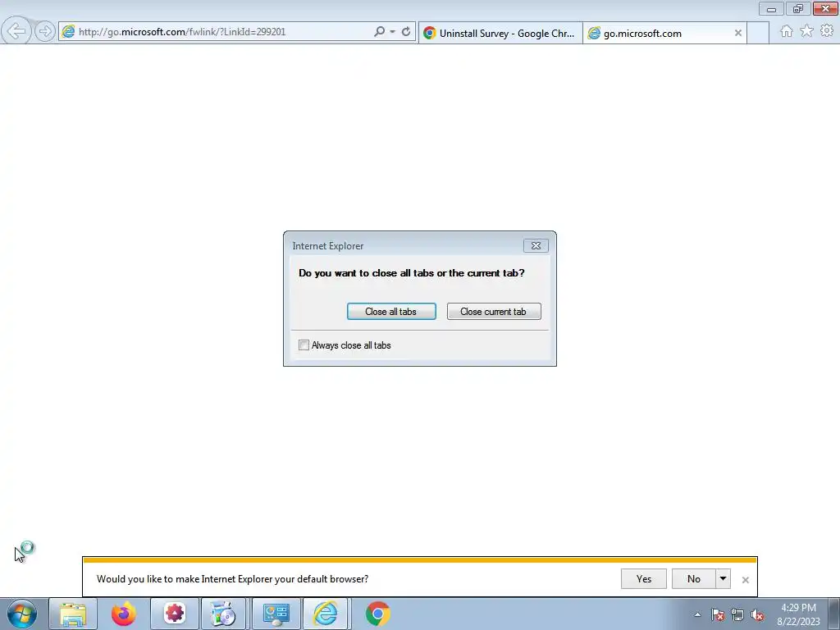The height and width of the screenshot is (630, 840).
Task: Select the go.microsoft.com tab
Action: tap(664, 33)
